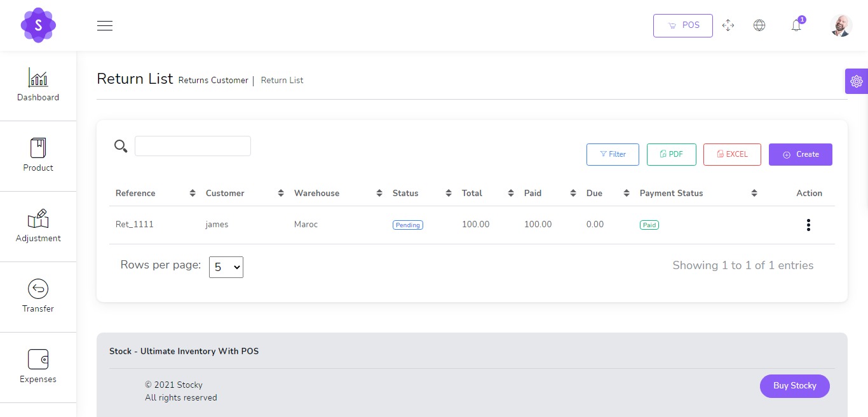
Task: Sort table by Payment Status column
Action: click(x=698, y=193)
